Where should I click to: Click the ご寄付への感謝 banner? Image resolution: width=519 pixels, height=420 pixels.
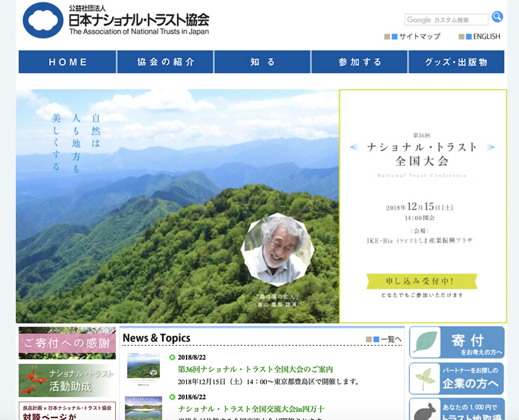[67, 343]
